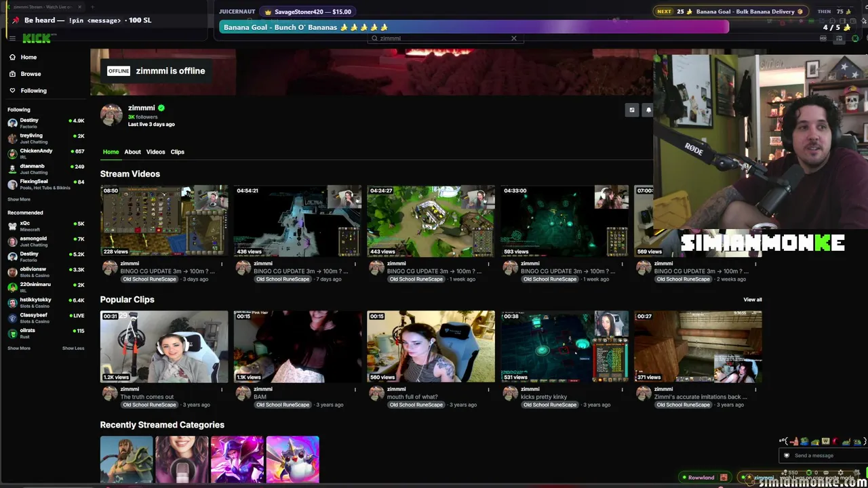Open first recently streamed category card

(127, 460)
